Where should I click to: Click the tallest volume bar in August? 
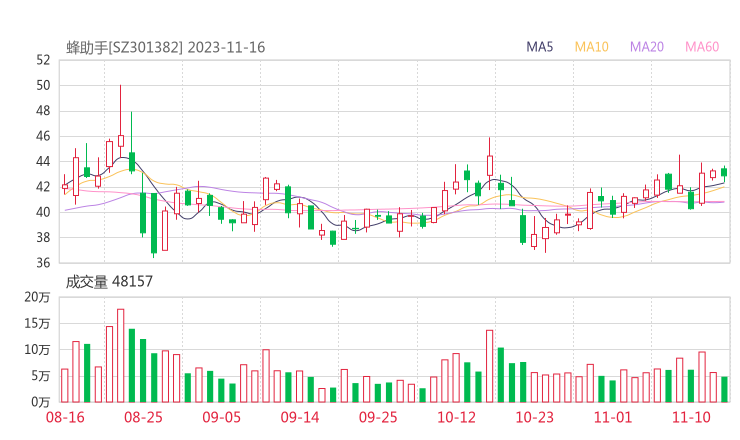[x=120, y=355]
